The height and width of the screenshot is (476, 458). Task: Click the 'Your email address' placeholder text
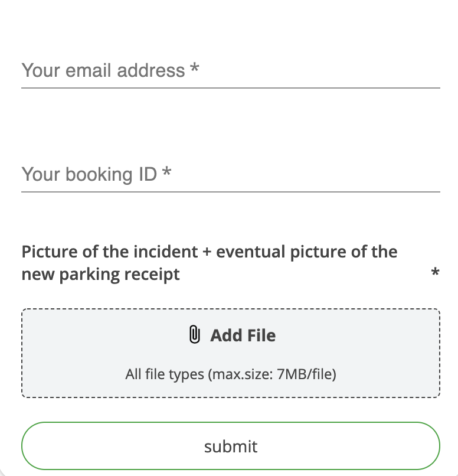click(103, 70)
